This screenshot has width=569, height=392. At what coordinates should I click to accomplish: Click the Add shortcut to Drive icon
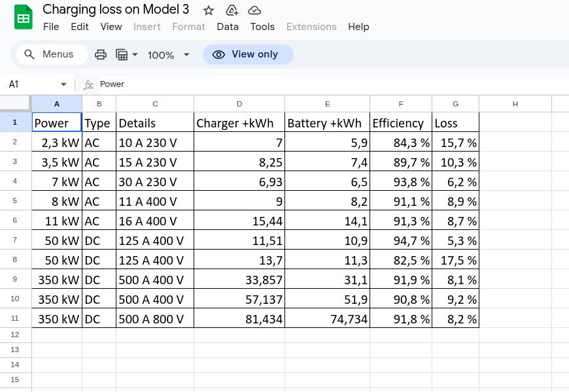pos(232,10)
